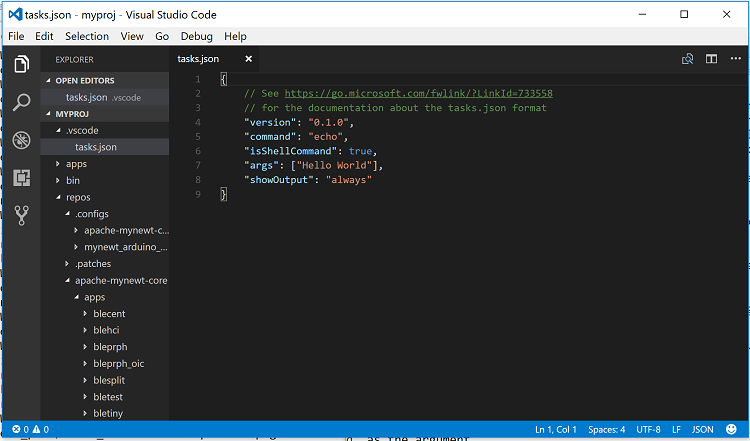Open the Help menu
This screenshot has height=441, width=750.
click(235, 36)
